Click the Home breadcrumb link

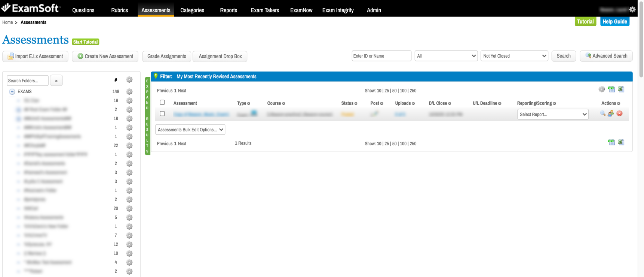[7, 22]
